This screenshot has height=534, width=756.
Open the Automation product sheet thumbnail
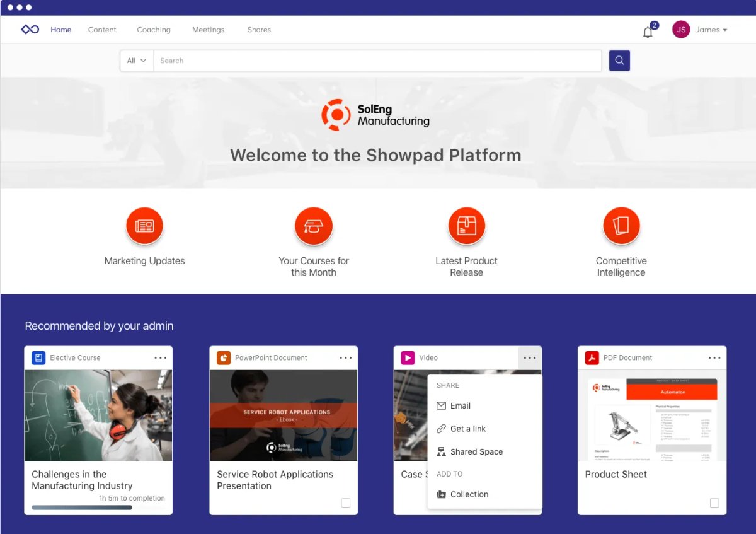(652, 415)
